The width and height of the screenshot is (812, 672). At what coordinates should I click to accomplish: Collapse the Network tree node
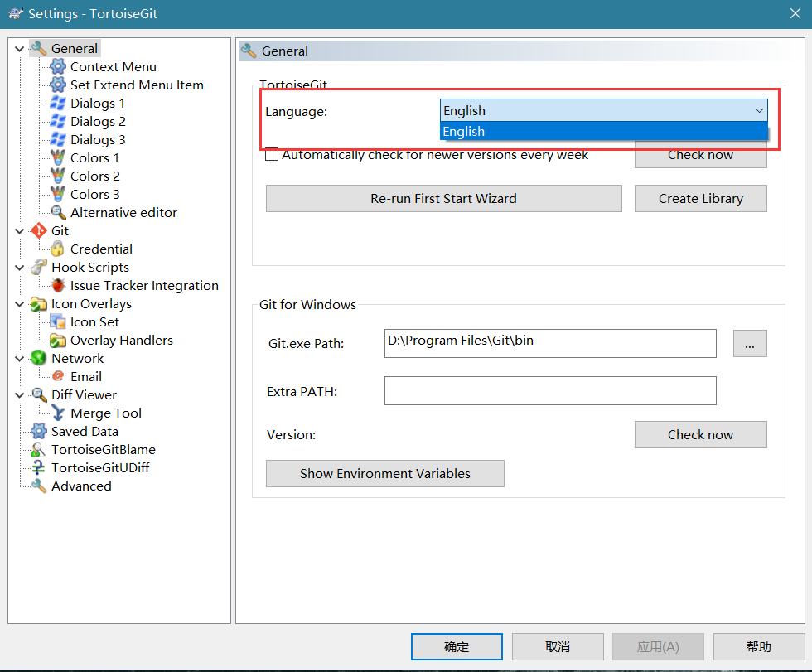[x=20, y=358]
